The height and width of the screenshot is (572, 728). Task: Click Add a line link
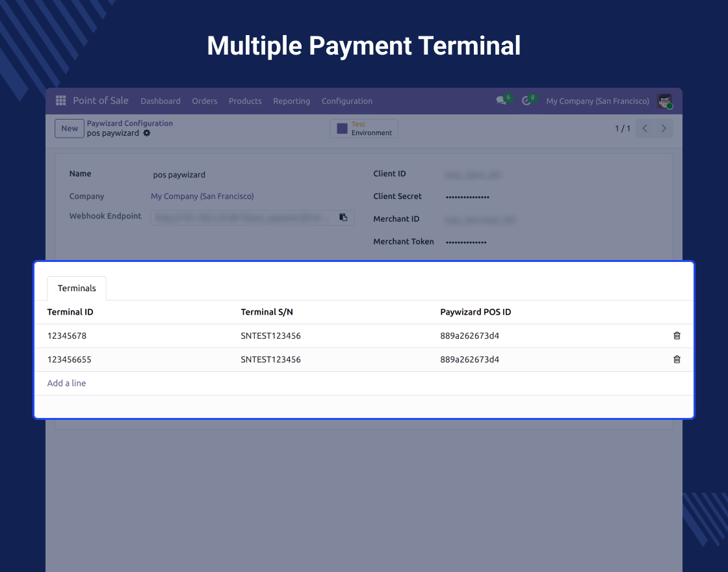pyautogui.click(x=66, y=383)
